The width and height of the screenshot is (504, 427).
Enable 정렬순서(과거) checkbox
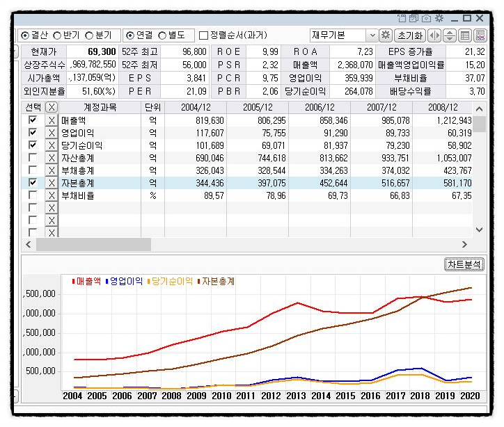(203, 35)
